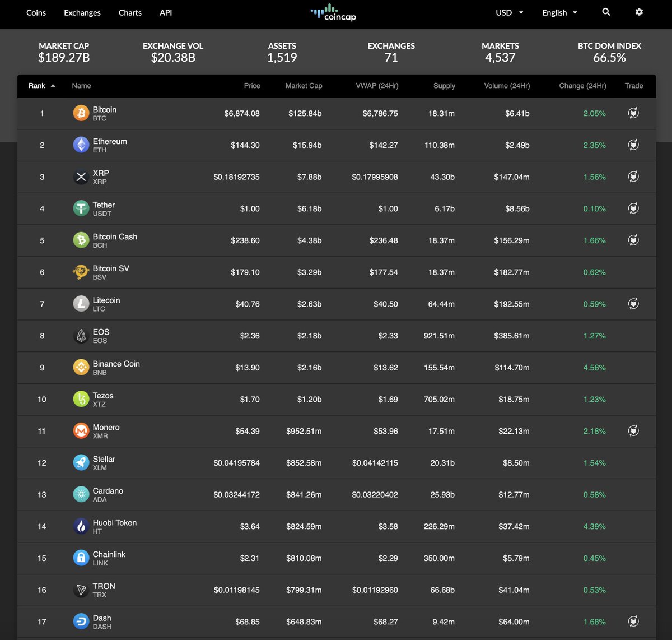This screenshot has width=672, height=640.
Task: Click the Tether logo icon
Action: (81, 208)
